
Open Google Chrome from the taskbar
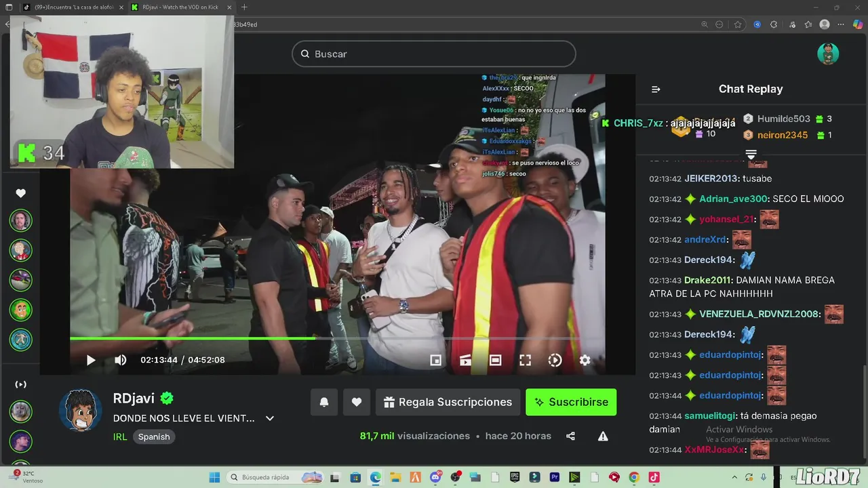click(634, 477)
